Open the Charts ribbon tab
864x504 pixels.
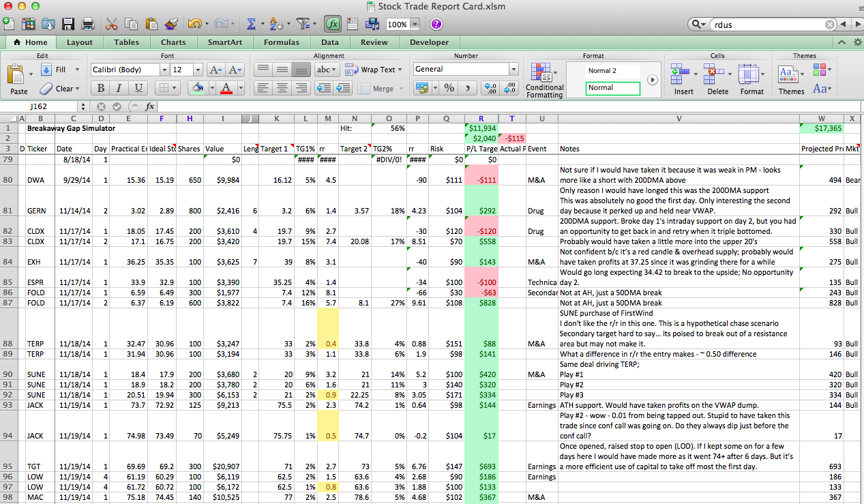click(173, 42)
